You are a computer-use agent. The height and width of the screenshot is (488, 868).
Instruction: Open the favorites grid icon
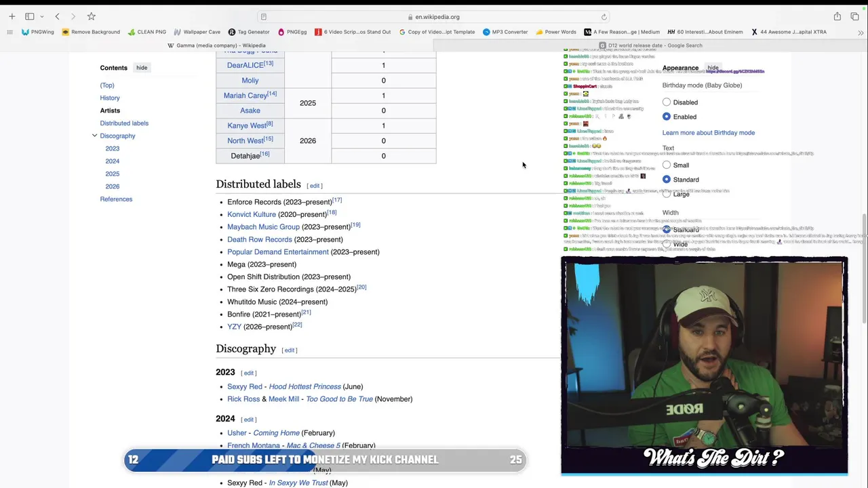point(9,32)
